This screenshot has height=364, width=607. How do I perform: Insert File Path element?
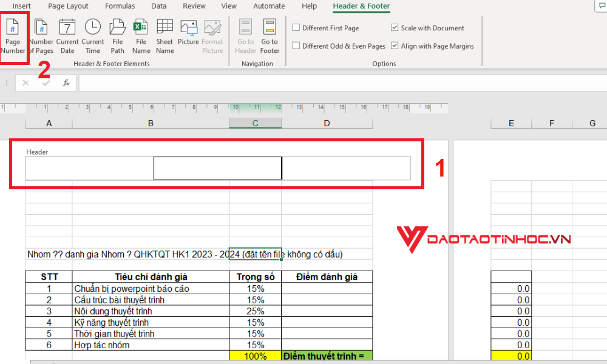pyautogui.click(x=117, y=36)
